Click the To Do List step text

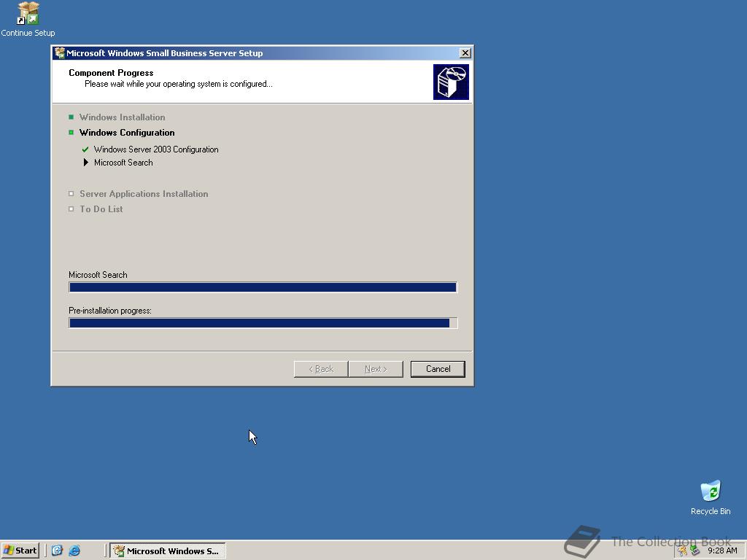[x=101, y=209]
